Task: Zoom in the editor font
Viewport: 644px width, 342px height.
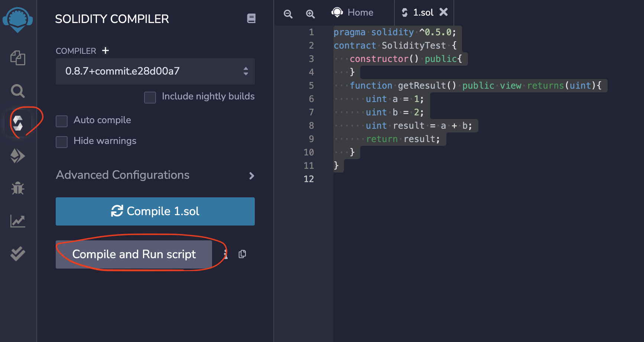Action: (310, 14)
